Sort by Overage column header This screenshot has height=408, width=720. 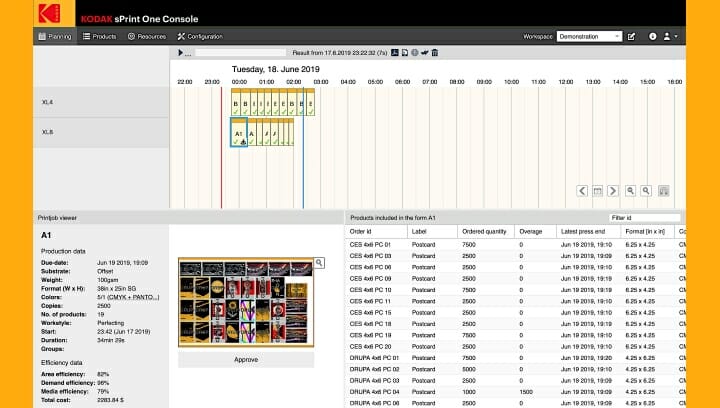535,232
